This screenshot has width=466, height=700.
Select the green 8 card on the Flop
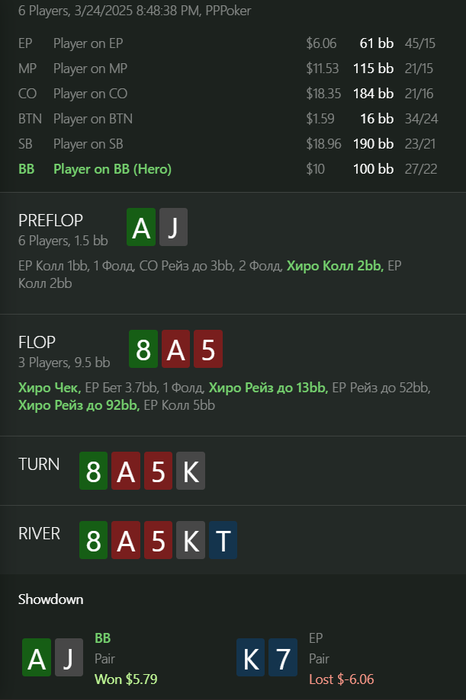coord(143,349)
